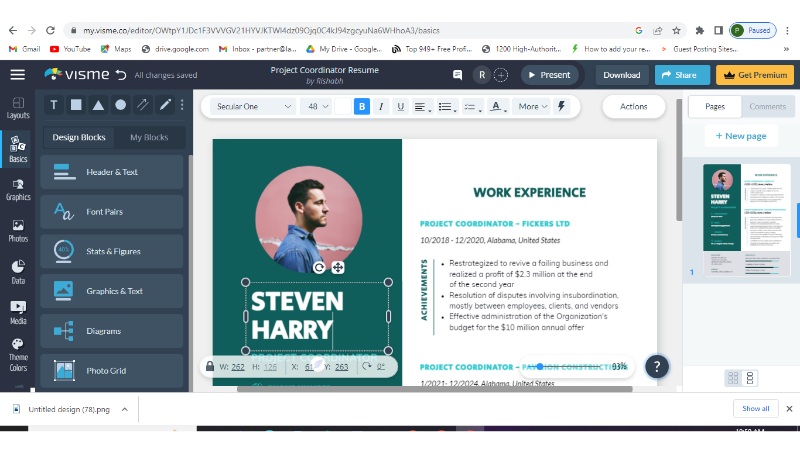Expand the More formatting options dropdown
Image resolution: width=800 pixels, height=449 pixels.
532,106
